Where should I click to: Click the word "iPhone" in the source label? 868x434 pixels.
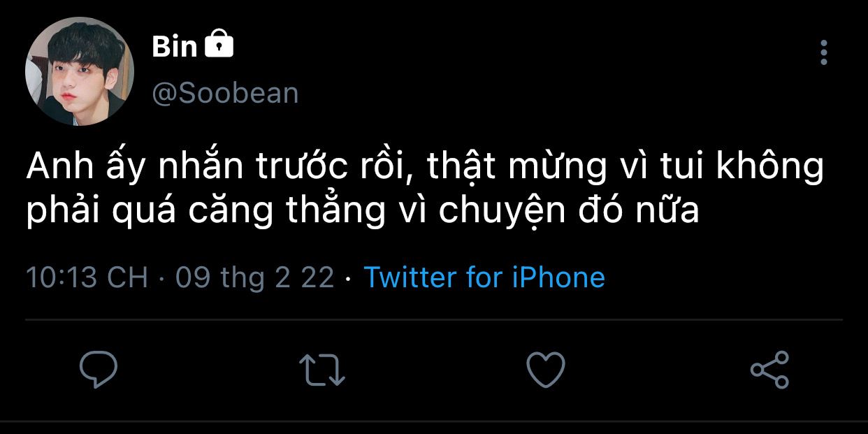(x=559, y=277)
